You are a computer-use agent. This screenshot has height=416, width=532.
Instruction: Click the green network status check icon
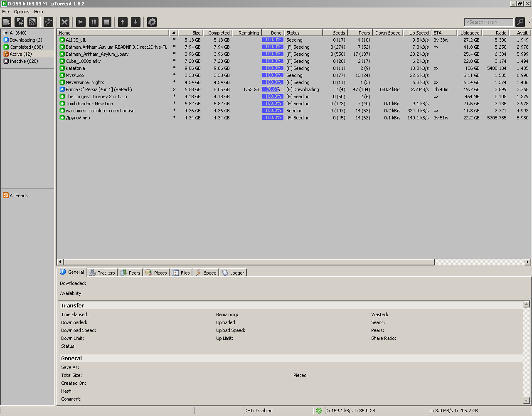[319, 411]
